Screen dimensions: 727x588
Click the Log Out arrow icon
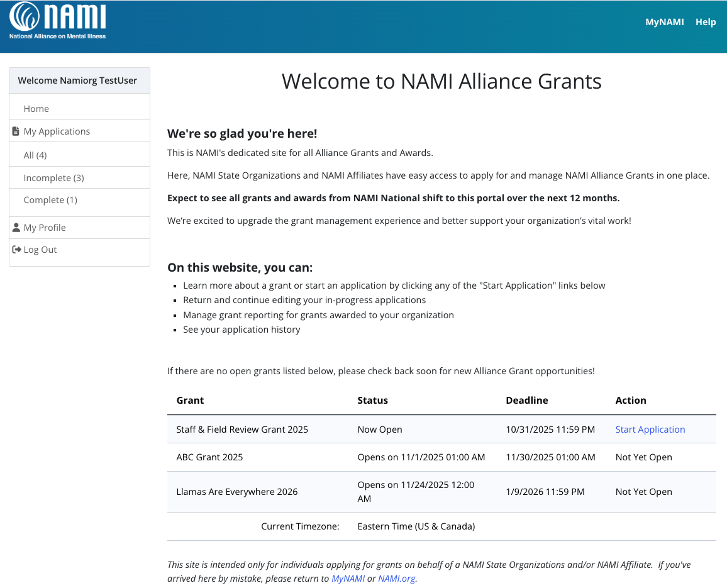point(17,250)
